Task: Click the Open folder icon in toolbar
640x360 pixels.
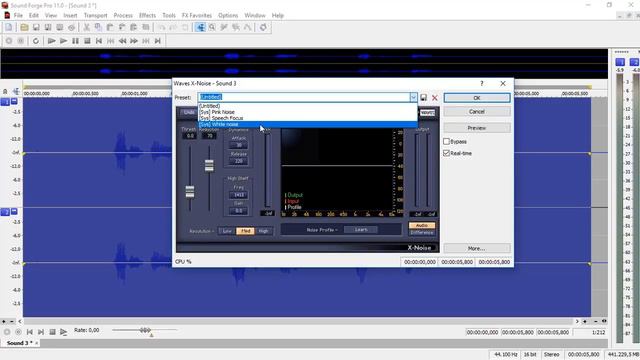Action: pos(24,27)
